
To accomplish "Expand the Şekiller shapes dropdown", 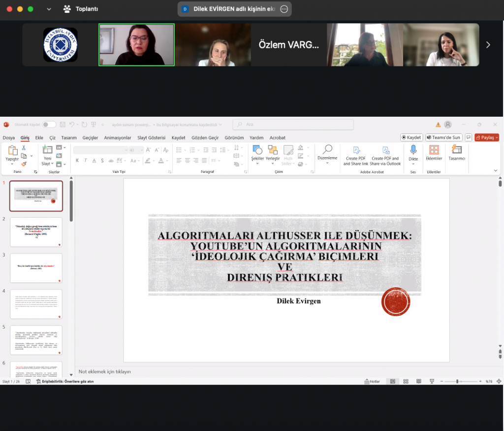I will point(257,163).
